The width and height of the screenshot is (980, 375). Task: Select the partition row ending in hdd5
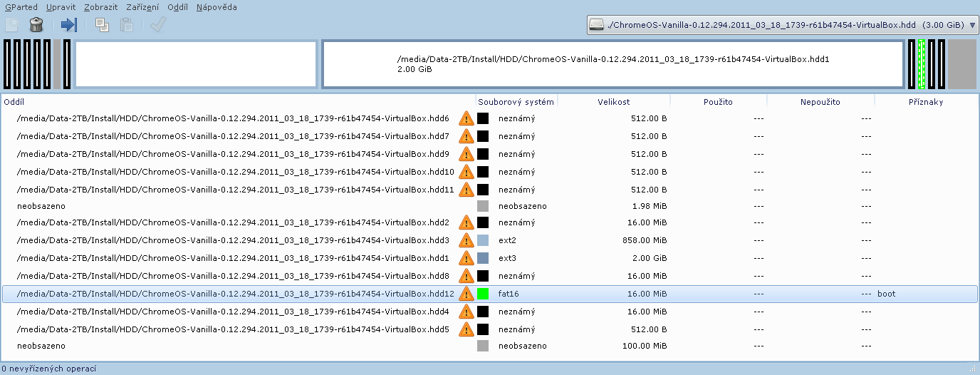(490, 329)
